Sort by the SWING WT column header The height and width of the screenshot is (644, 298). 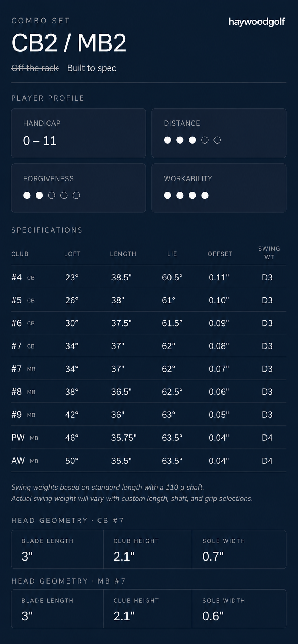click(269, 253)
